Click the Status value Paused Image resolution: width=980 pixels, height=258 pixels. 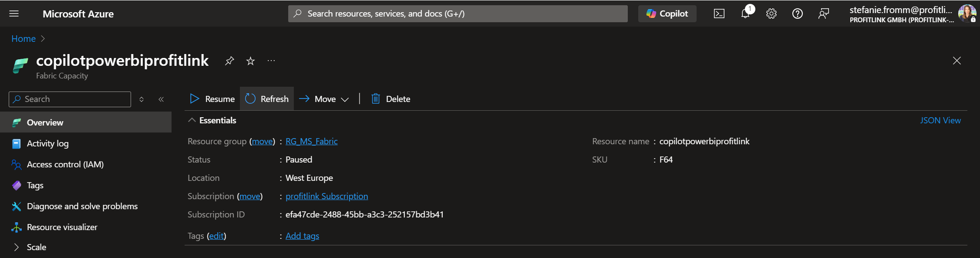pos(299,160)
